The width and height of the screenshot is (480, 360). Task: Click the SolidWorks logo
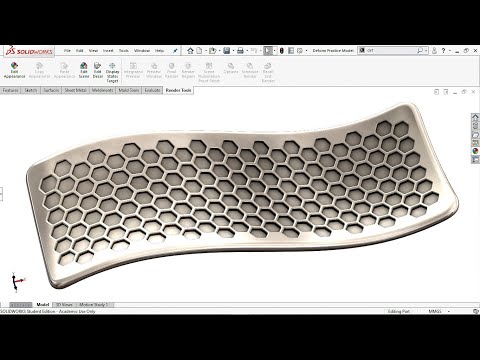pyautogui.click(x=29, y=51)
